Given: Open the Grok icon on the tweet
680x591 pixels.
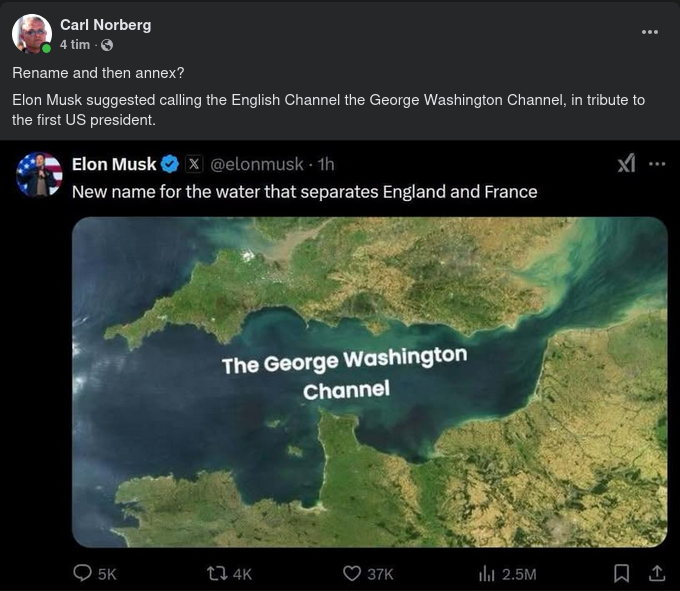Looking at the screenshot, I should pos(627,164).
